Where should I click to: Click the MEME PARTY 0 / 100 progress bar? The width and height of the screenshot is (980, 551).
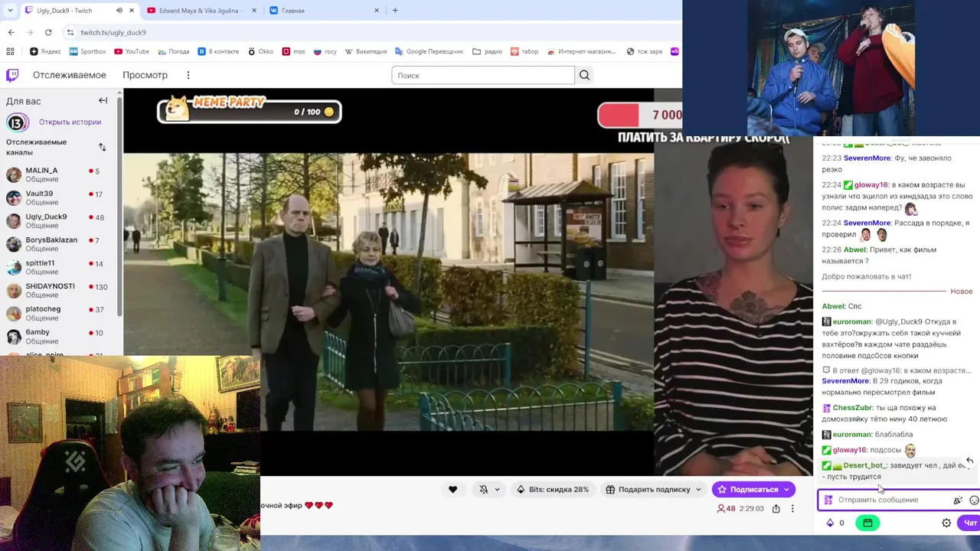tap(250, 111)
